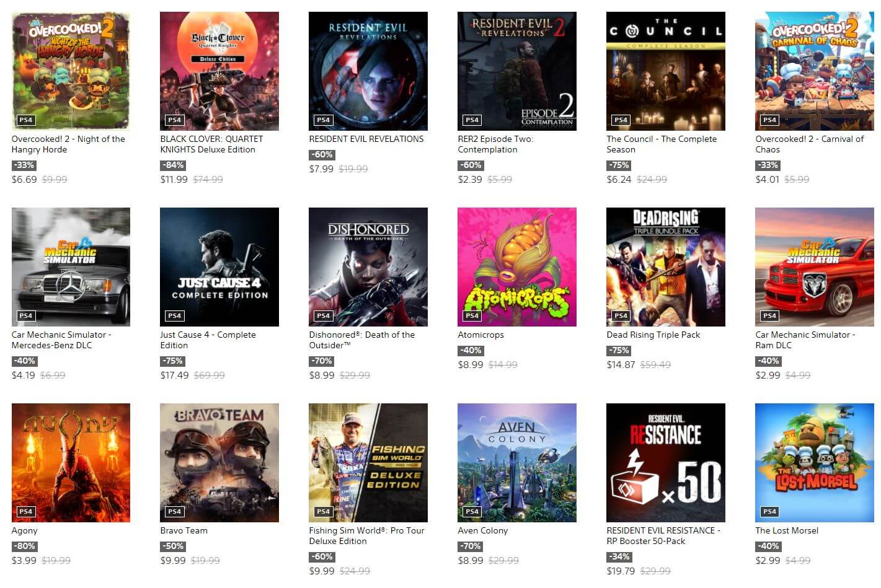Click the Bravo Team cover image

(219, 463)
